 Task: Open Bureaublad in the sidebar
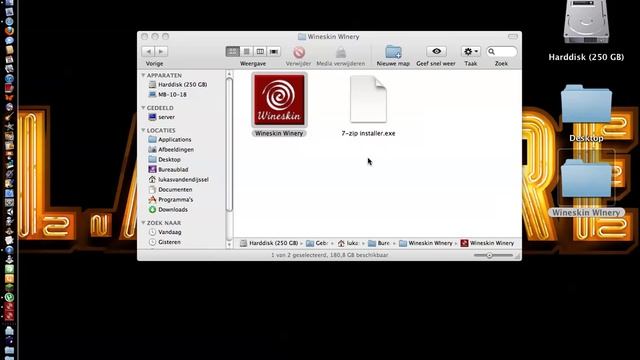(168, 169)
